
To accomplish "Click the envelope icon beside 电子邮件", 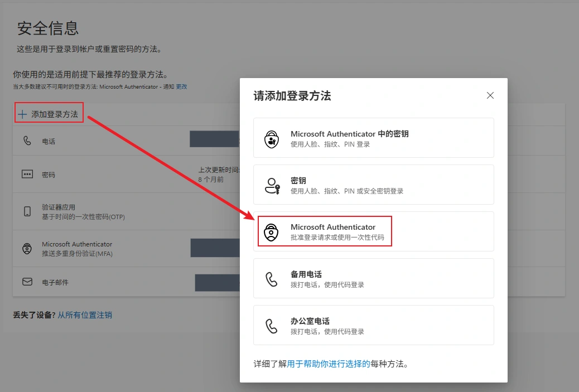I will point(27,282).
